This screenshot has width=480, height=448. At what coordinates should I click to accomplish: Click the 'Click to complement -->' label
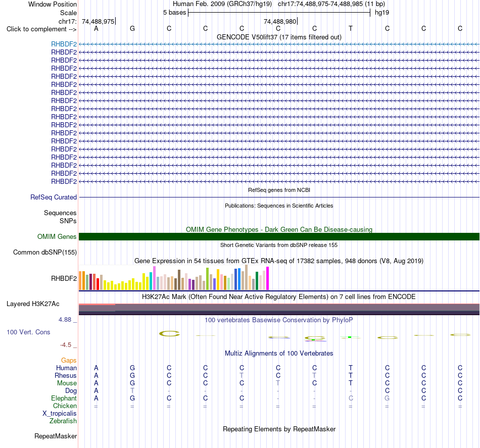click(x=41, y=29)
